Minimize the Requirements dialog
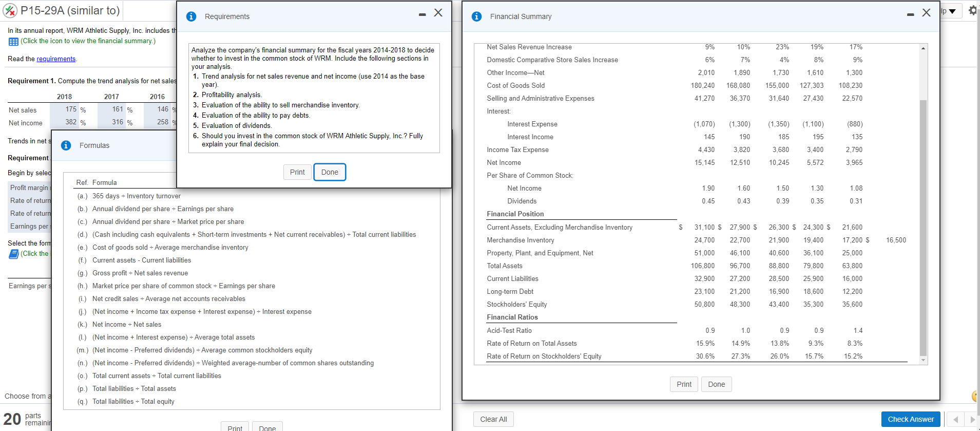Image resolution: width=980 pixels, height=431 pixels. tap(422, 14)
